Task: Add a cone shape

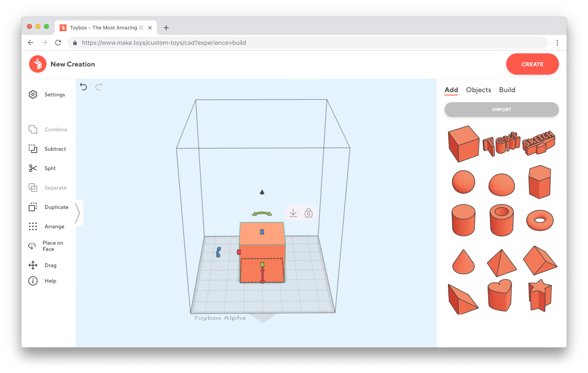Action: 464,261
